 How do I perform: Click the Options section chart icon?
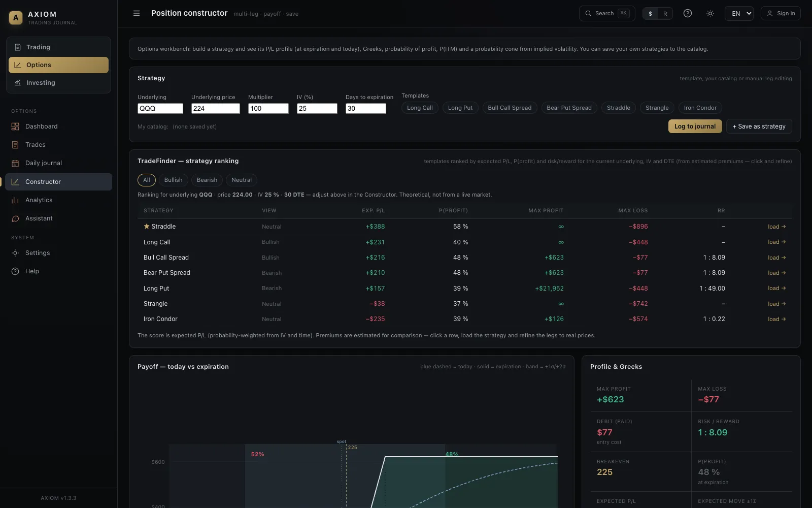[18, 65]
